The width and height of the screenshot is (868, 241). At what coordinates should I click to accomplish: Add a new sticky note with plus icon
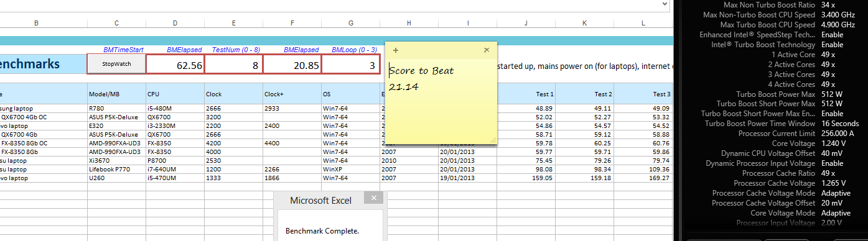click(x=396, y=50)
